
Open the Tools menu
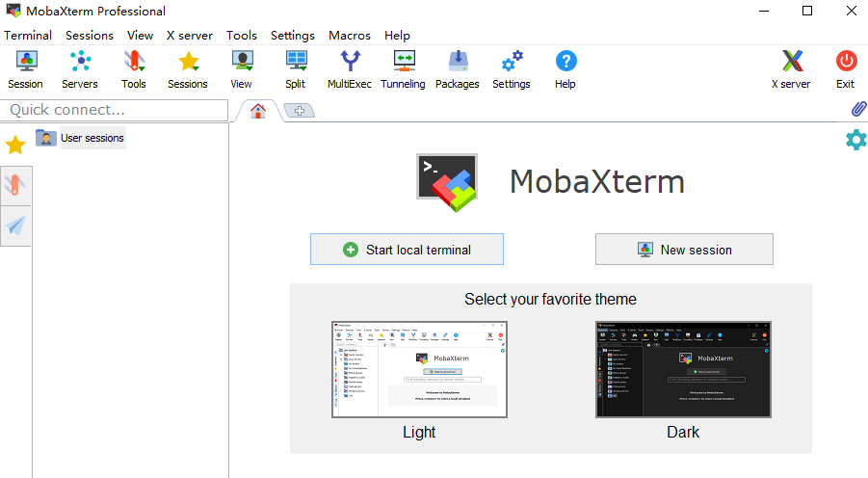pos(242,36)
